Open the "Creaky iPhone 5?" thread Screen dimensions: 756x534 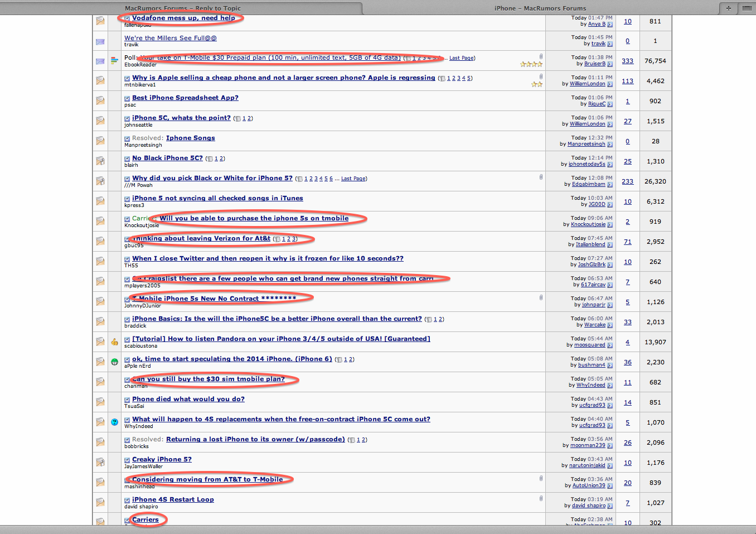coord(162,459)
